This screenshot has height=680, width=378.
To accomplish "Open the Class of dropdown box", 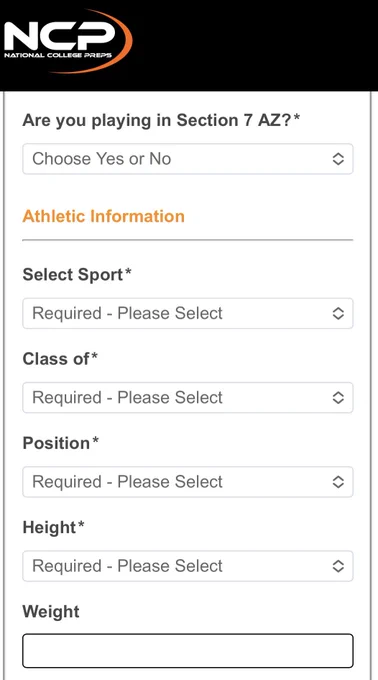I will (188, 397).
